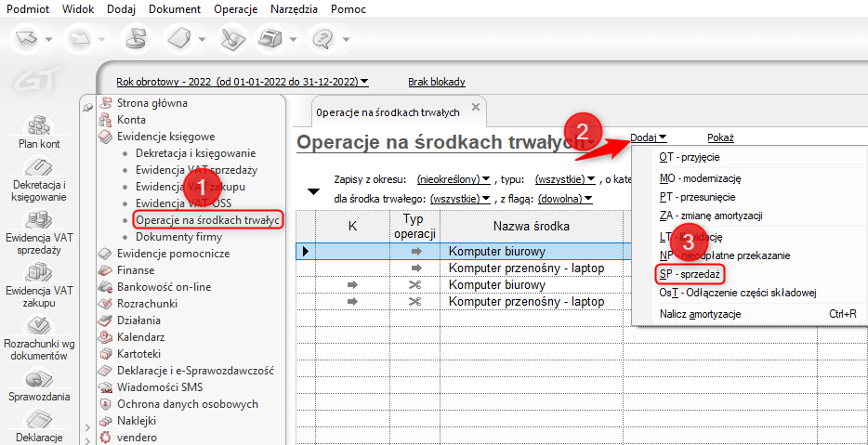Open the Widok menu
The width and height of the screenshot is (868, 445).
click(78, 9)
